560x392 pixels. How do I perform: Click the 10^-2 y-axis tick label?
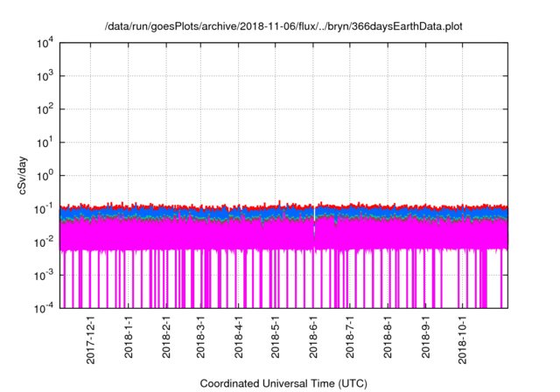pos(44,241)
